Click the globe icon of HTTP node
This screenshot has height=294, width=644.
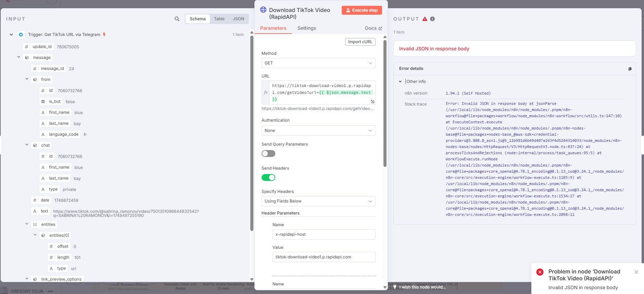(x=263, y=10)
